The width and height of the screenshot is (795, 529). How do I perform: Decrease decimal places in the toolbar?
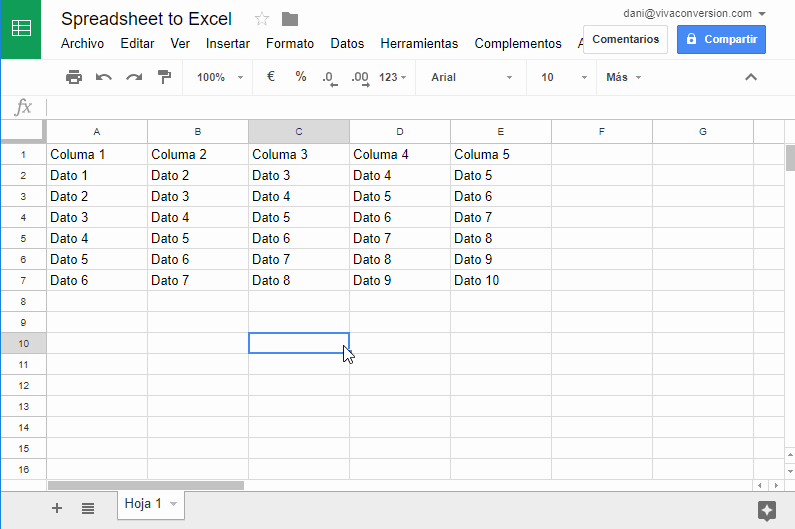click(x=330, y=77)
